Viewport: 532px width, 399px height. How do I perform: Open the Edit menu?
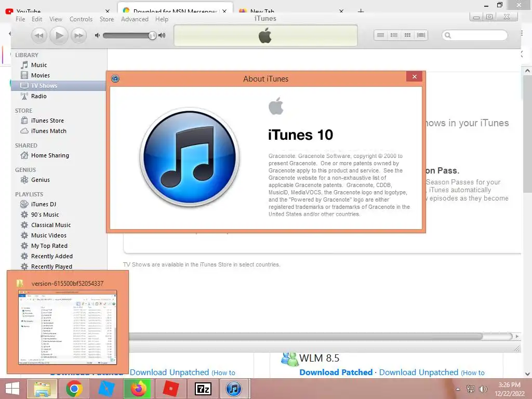(x=37, y=19)
